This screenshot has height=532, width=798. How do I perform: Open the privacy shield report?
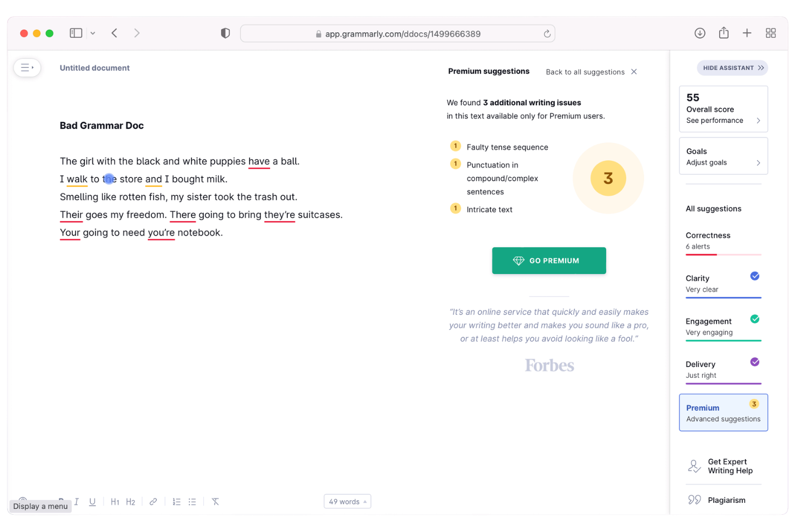click(225, 33)
